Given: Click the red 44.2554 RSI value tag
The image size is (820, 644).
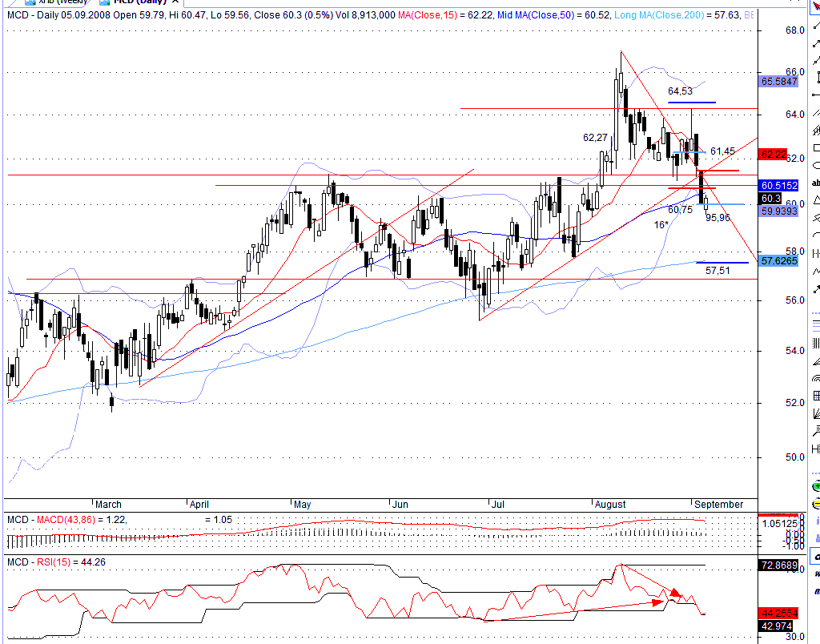Looking at the screenshot, I should click(x=778, y=613).
